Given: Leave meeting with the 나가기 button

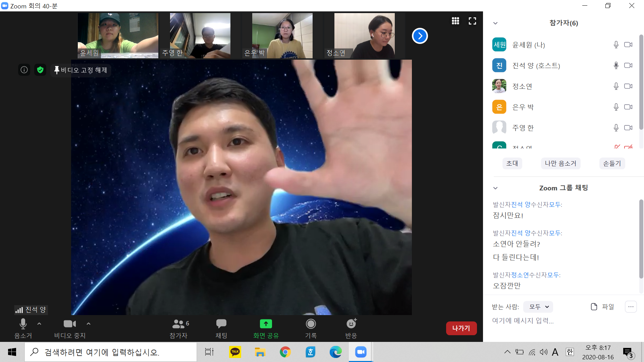Looking at the screenshot, I should click(461, 328).
